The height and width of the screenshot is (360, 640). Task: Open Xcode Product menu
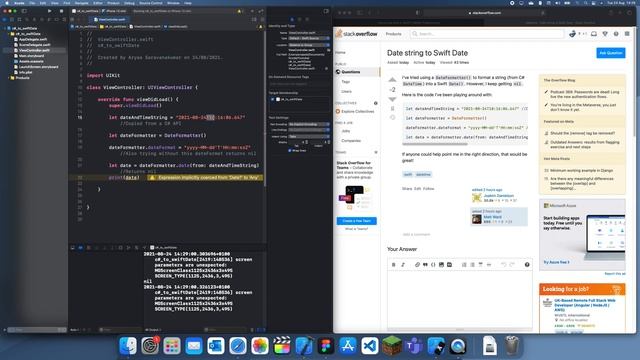point(113,3)
